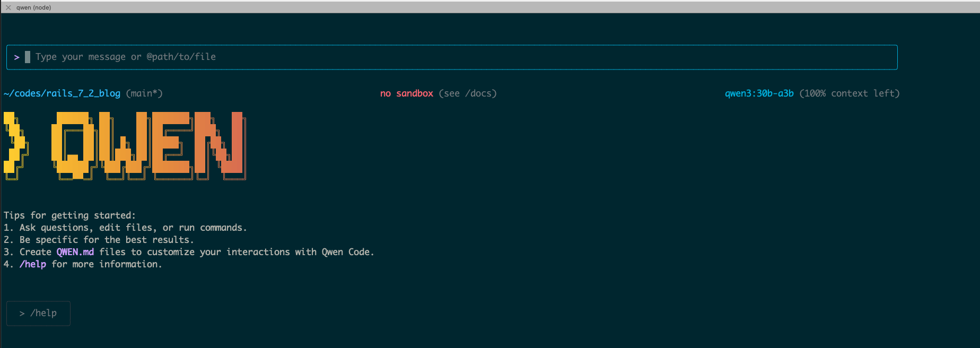Click the 'no sandbox' status text
The image size is (980, 348).
(407, 93)
